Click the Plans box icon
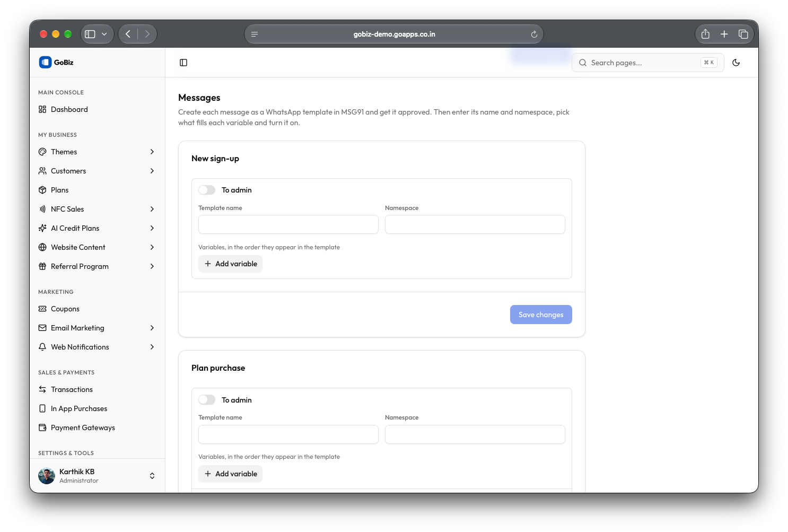This screenshot has width=788, height=532. coord(42,190)
